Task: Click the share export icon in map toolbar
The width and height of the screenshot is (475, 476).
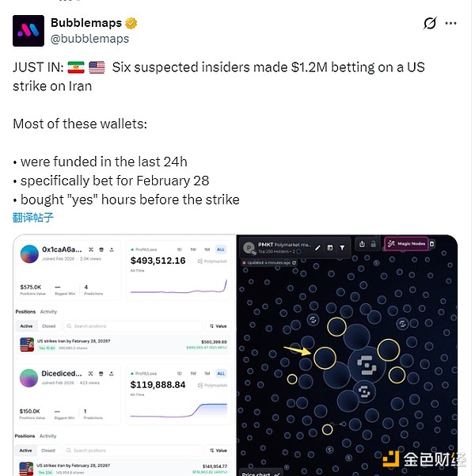Action: pyautogui.click(x=362, y=244)
